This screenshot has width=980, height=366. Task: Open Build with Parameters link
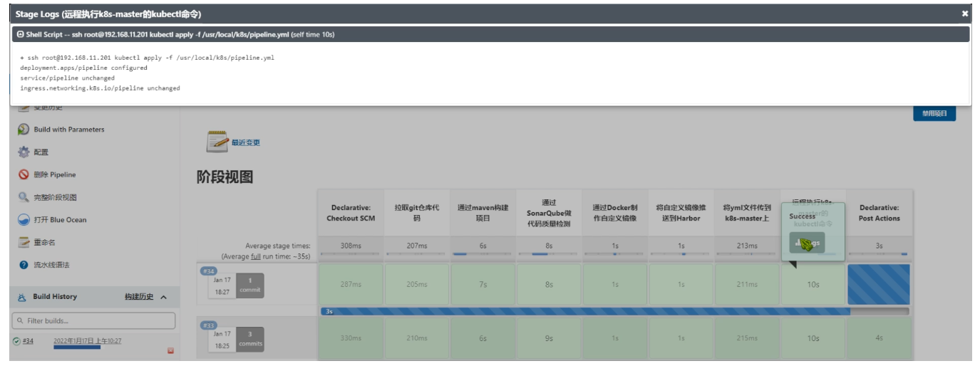69,130
